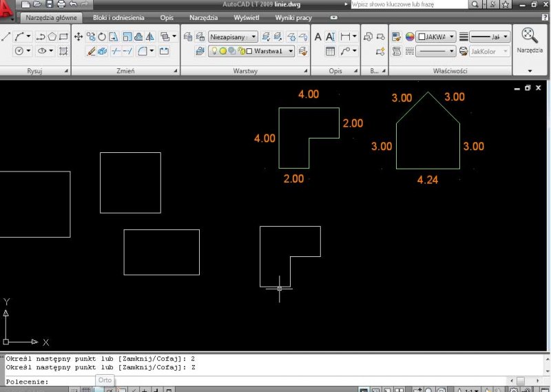Click the Save icon in quick access toolbar
Image resolution: width=551 pixels, height=392 pixels.
coord(49,4)
